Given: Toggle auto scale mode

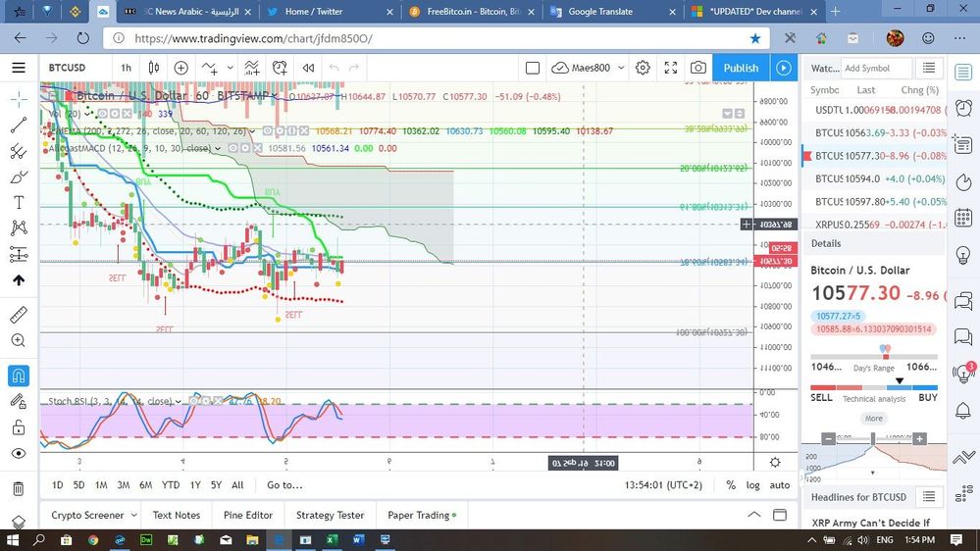Looking at the screenshot, I should [x=779, y=484].
